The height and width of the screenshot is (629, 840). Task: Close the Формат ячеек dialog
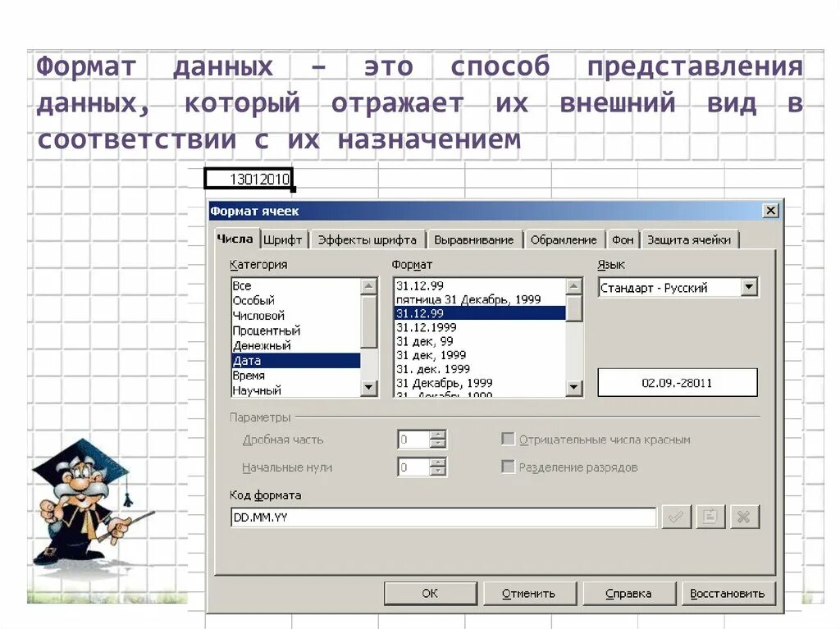[x=770, y=211]
